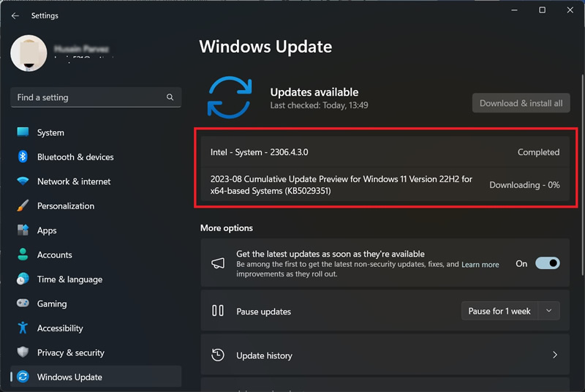Screen dimensions: 585x392
Task: Click the Downloading - 0% status
Action: [524, 185]
